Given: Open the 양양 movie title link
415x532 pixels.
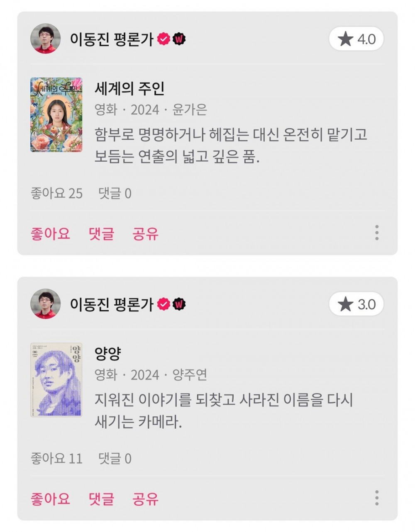Looking at the screenshot, I should pos(108,353).
